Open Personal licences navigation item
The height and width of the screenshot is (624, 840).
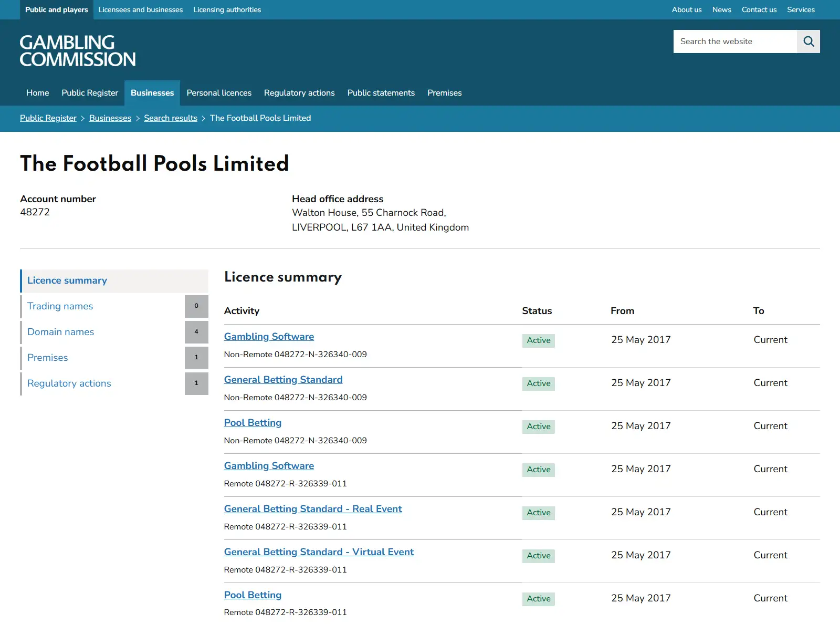point(219,93)
